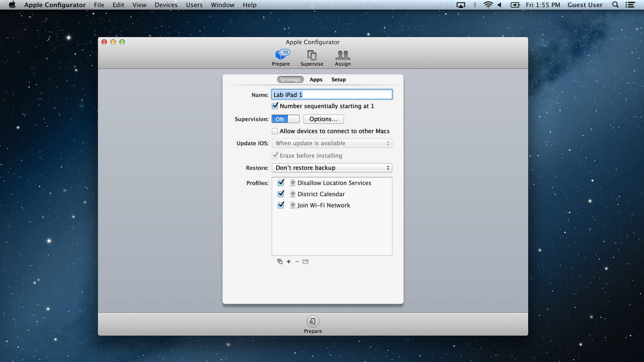644x362 pixels.
Task: Click the Name text field
Action: tap(332, 95)
